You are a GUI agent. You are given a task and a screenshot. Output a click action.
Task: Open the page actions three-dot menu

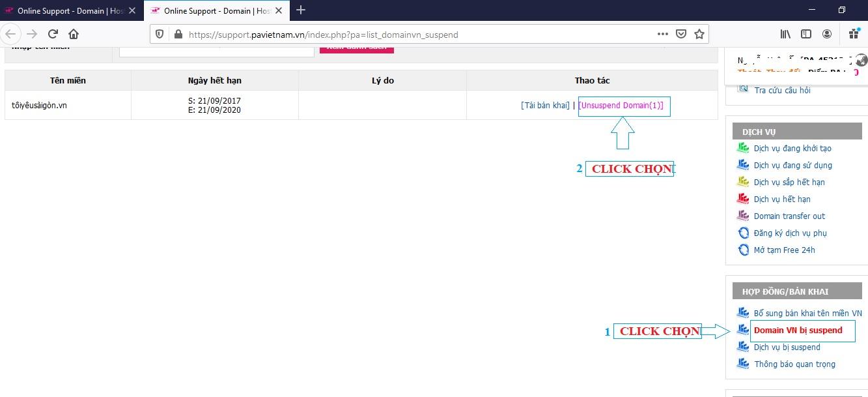(663, 34)
